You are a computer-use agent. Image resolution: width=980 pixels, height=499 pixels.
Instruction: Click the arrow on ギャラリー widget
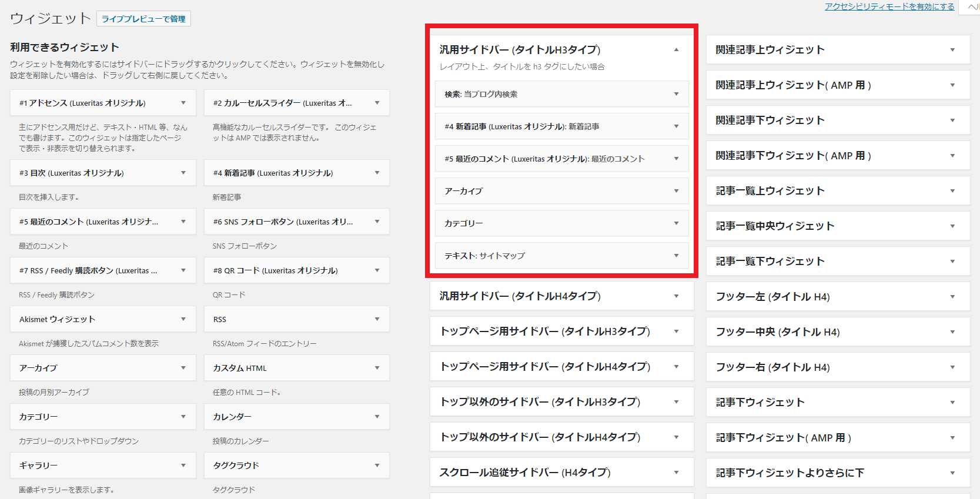183,465
